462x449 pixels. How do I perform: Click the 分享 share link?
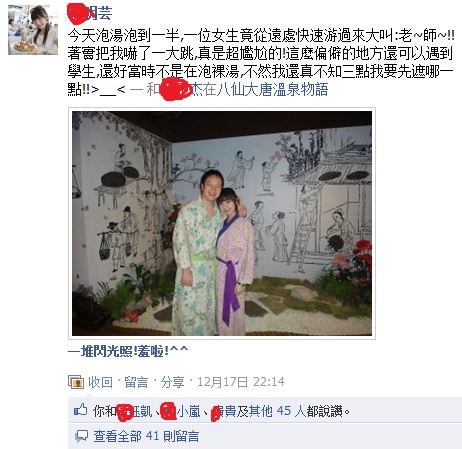pyautogui.click(x=172, y=382)
